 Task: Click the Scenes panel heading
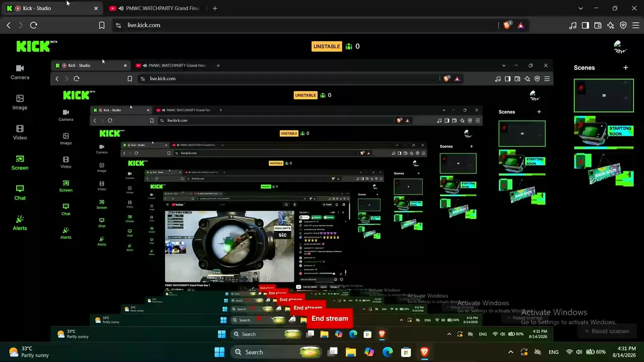point(584,67)
